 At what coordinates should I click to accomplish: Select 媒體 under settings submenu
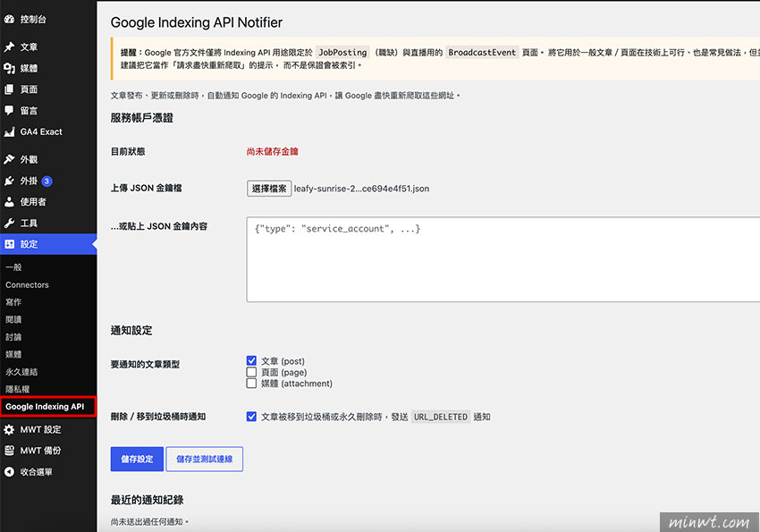pyautogui.click(x=13, y=354)
